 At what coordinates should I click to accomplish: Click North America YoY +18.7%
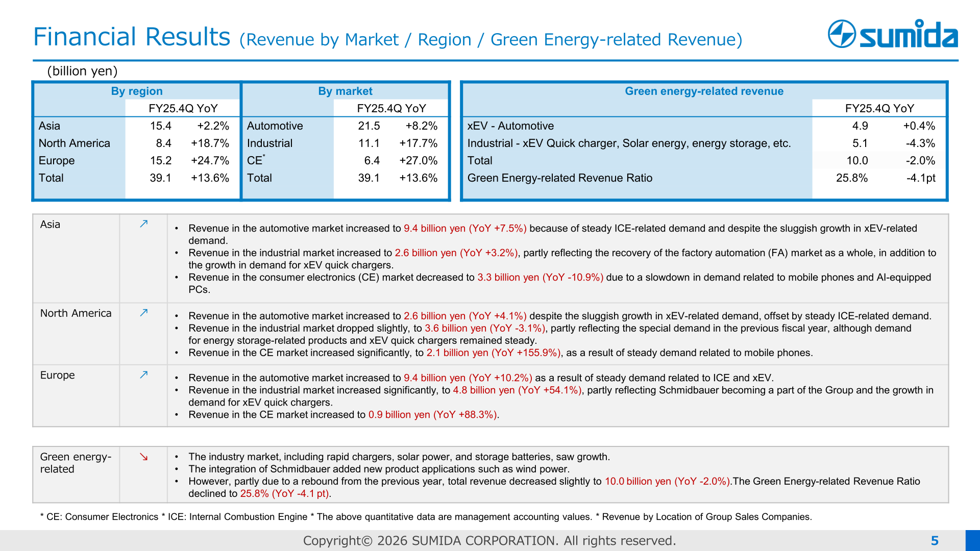(x=210, y=143)
